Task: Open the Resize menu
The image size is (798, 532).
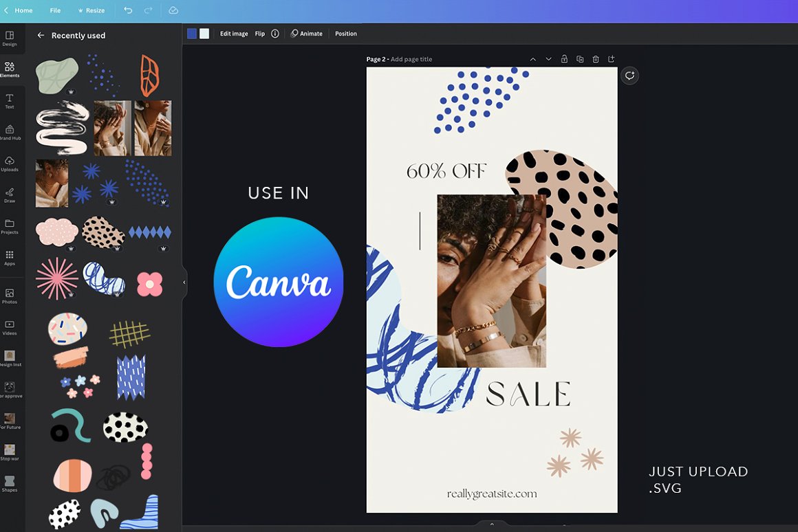Action: tap(91, 10)
